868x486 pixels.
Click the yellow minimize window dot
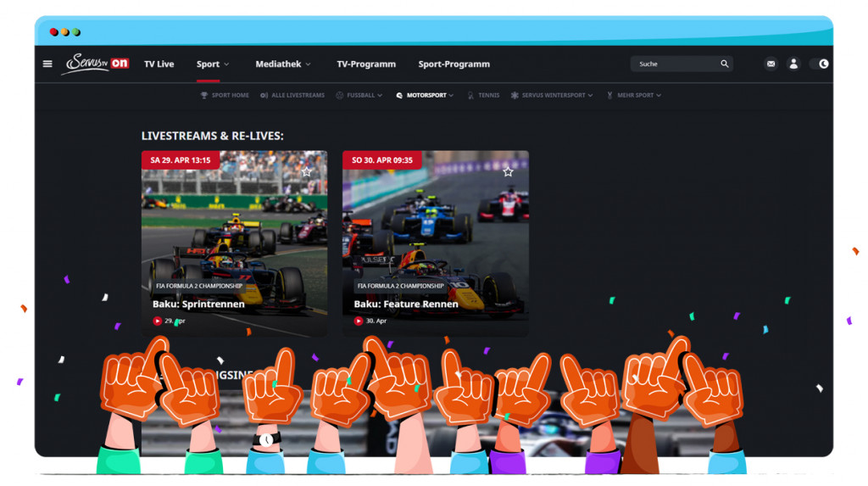click(65, 32)
